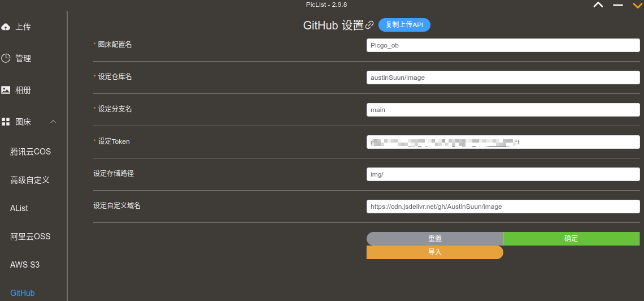Screen dimensions: 644x301
Task: Collapse the 图床 submenu arrow
Action: (53, 122)
